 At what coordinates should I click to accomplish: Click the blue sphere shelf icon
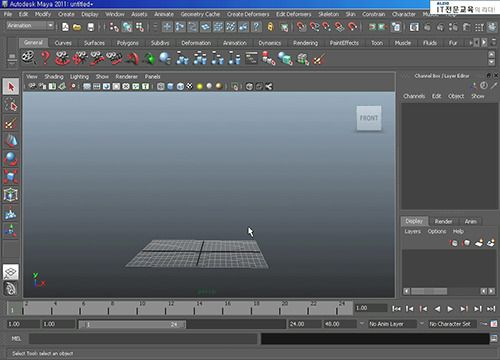[x=165, y=58]
